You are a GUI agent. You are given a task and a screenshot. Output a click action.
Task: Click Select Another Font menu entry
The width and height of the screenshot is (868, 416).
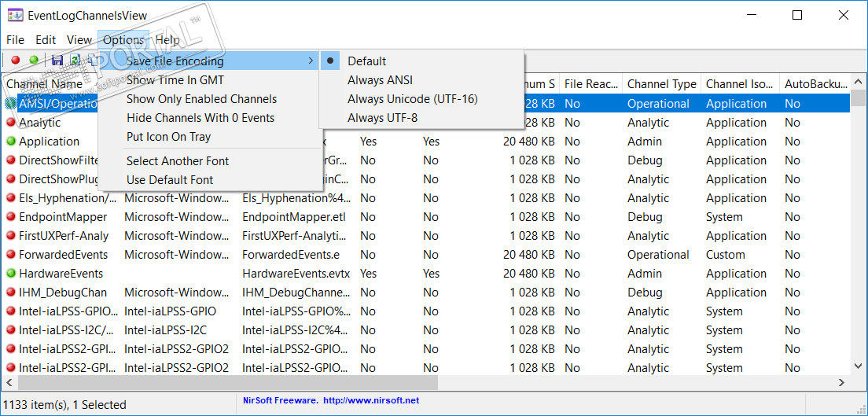click(x=178, y=161)
